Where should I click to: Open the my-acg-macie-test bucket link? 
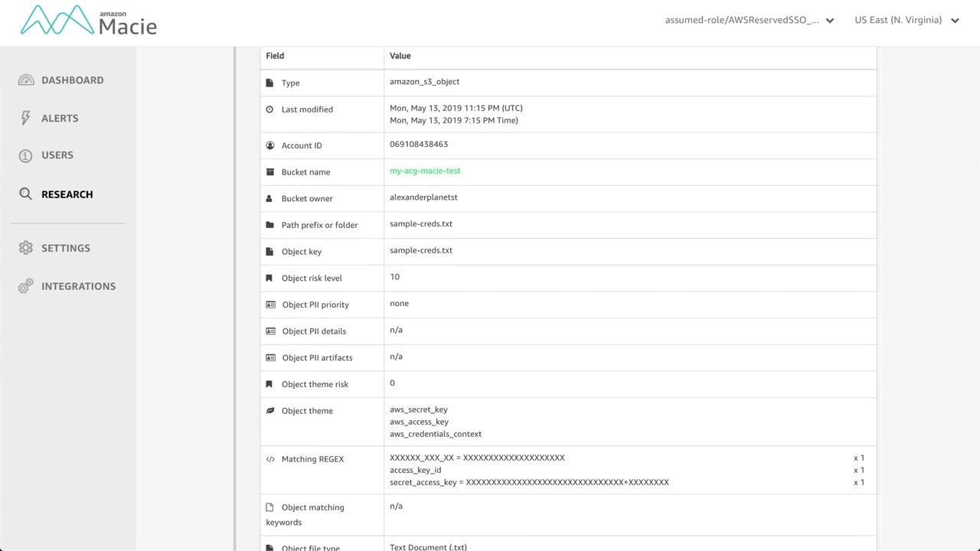click(425, 171)
